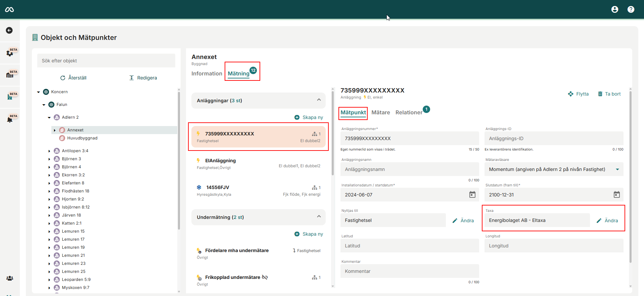Viewport: 644px width, 296px height.
Task: Click the user account icon
Action: click(x=614, y=9)
